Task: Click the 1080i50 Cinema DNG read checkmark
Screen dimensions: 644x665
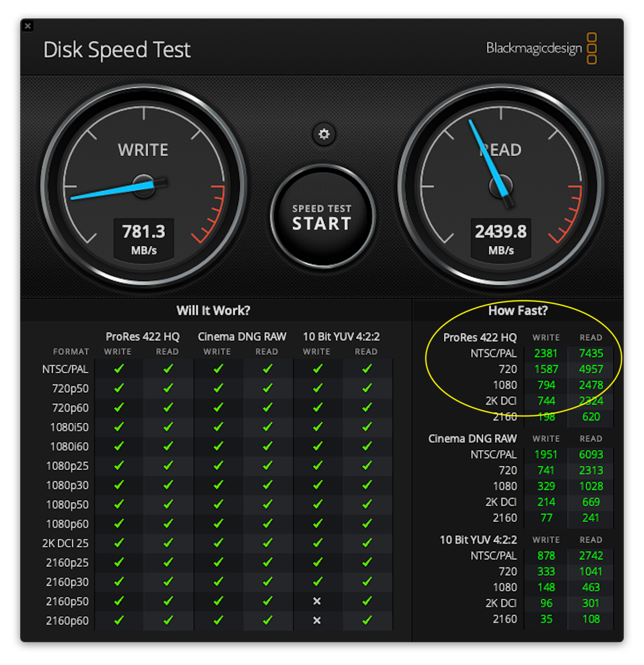Action: point(268,427)
